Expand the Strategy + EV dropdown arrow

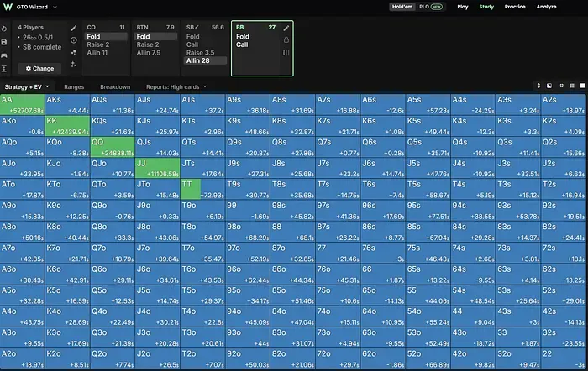pos(47,86)
